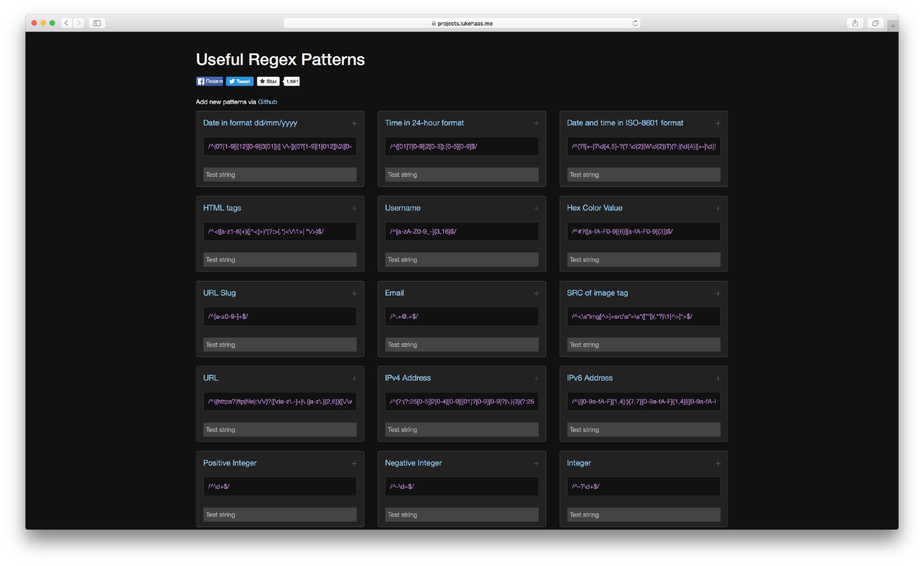The height and width of the screenshot is (566, 924).
Task: Focus the Email regex pattern field
Action: 462,316
